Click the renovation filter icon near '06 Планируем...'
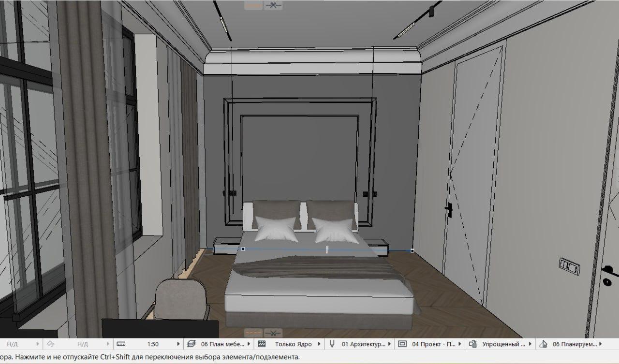The width and height of the screenshot is (619, 364). 543,344
